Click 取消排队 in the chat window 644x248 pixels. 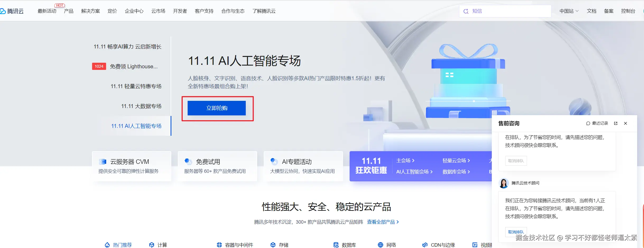(x=516, y=232)
